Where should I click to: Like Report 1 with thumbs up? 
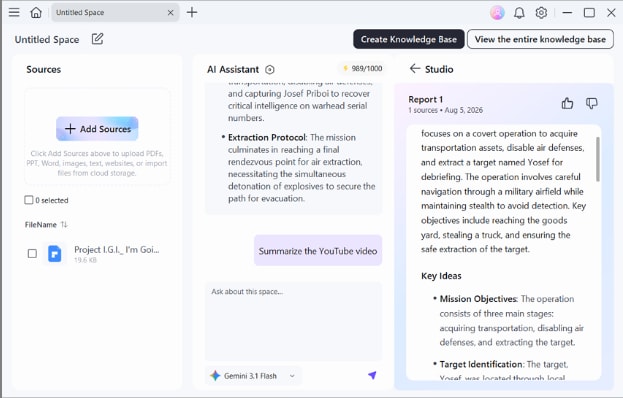point(567,103)
